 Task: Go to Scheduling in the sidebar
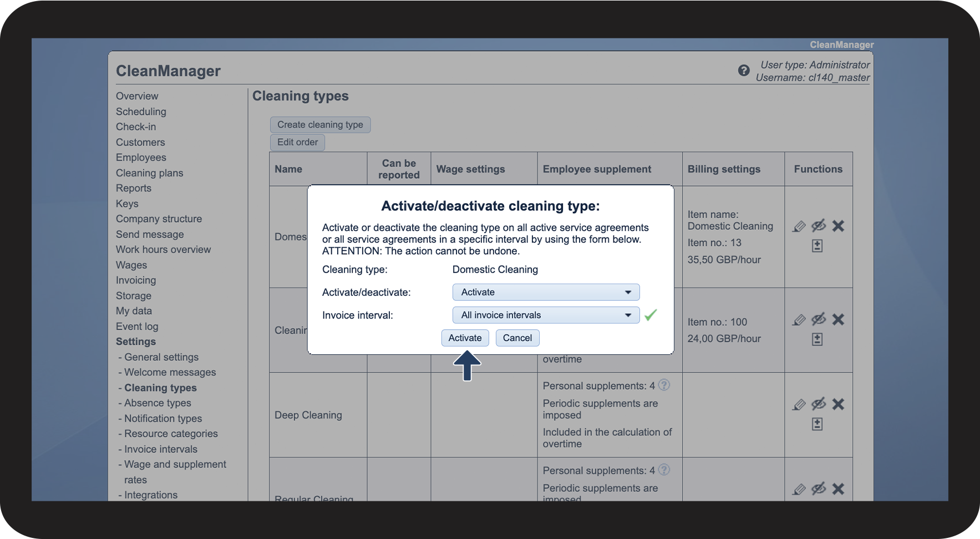[x=141, y=112]
